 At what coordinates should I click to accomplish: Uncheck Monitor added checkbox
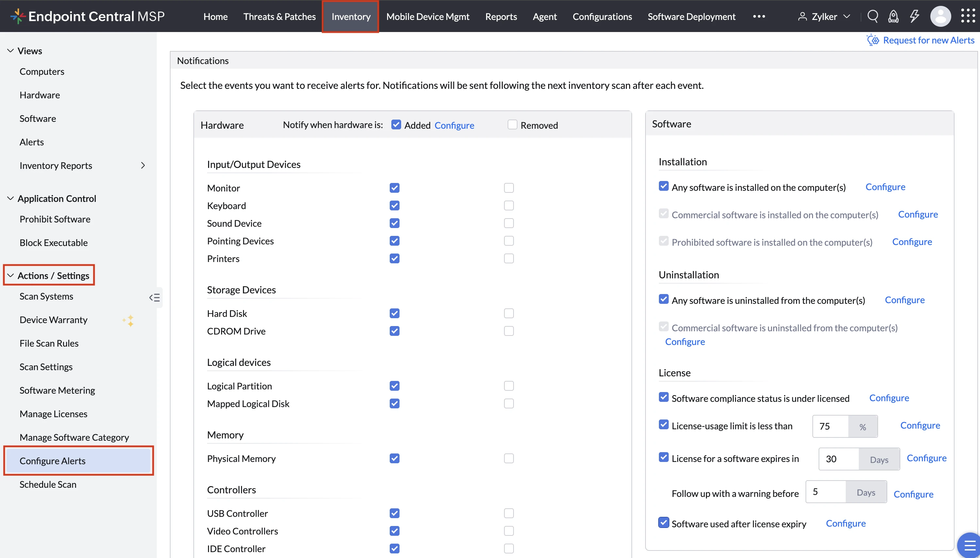pos(394,188)
